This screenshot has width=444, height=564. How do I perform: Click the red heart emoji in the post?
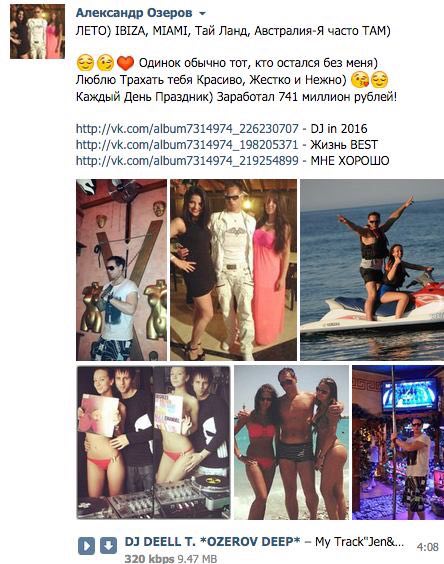tap(126, 64)
